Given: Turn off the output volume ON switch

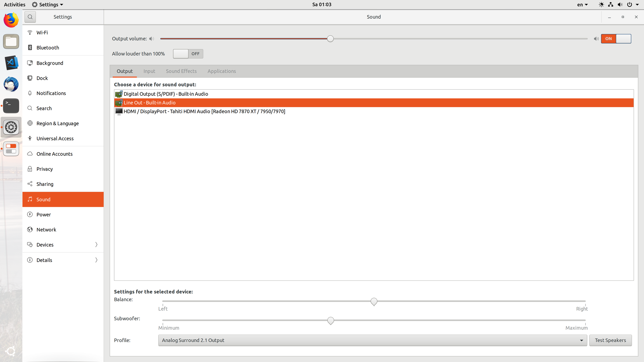Looking at the screenshot, I should [x=616, y=39].
